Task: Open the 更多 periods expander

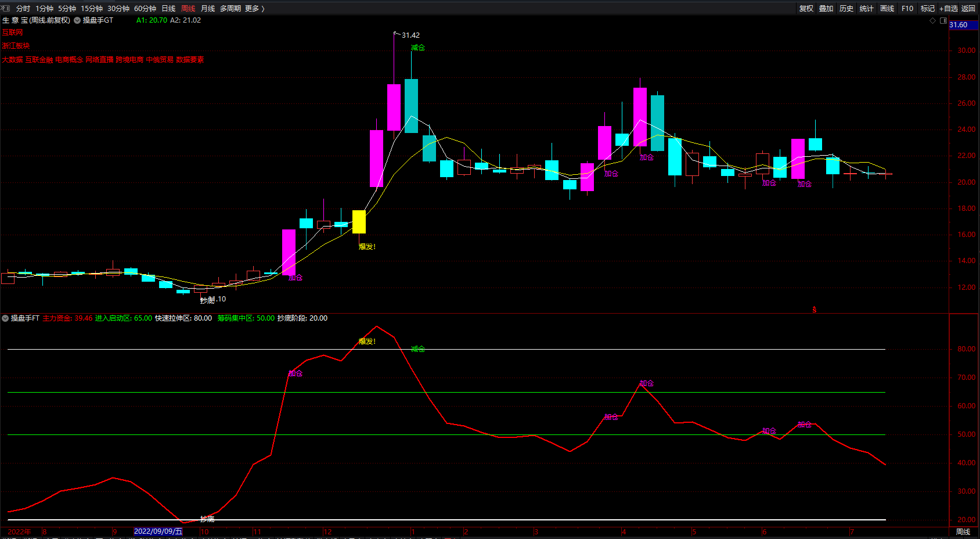Action: [255, 9]
